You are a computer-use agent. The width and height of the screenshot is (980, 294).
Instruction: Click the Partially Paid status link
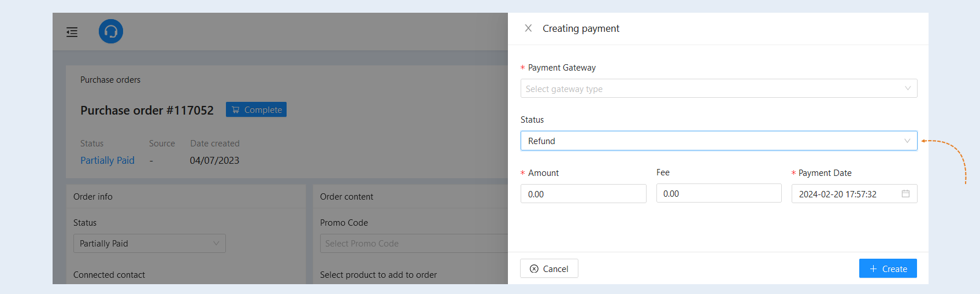(107, 160)
